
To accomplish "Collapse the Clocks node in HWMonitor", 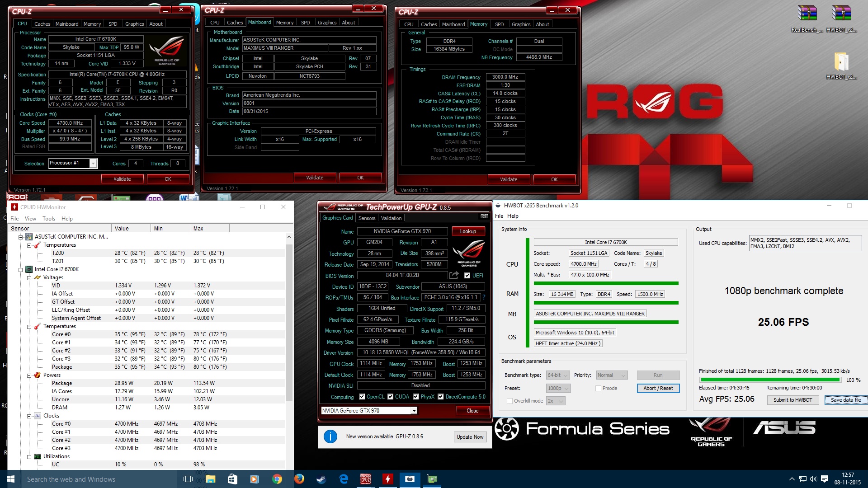I will coord(29,416).
